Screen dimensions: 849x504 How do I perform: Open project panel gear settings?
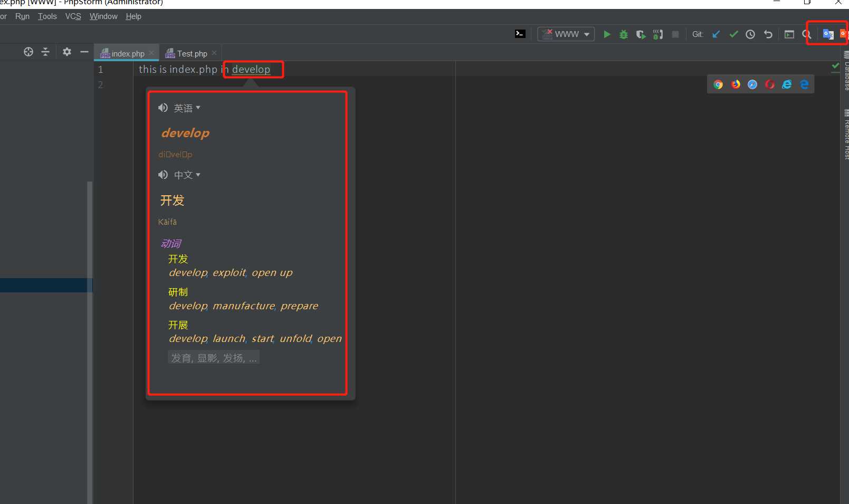[x=67, y=52]
